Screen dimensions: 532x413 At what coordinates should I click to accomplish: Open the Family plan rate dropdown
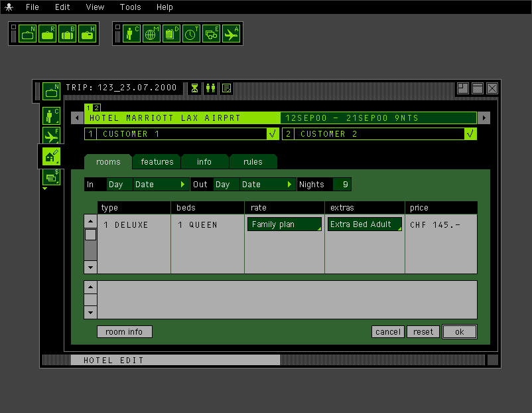click(285, 224)
